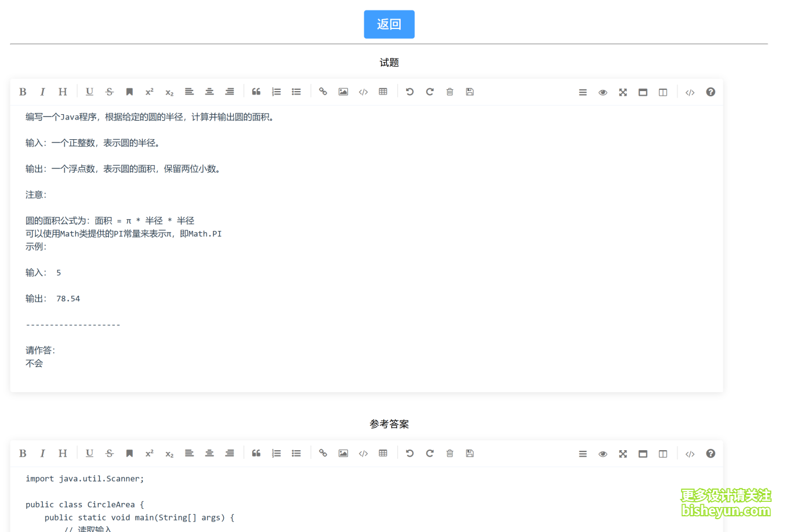Apply strikethrough in the 参考答案 editor

(110, 453)
